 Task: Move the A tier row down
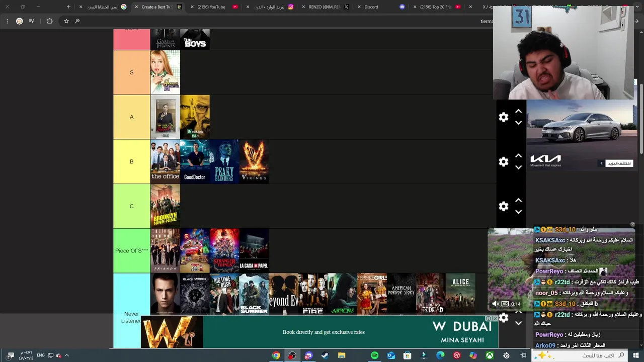click(519, 123)
